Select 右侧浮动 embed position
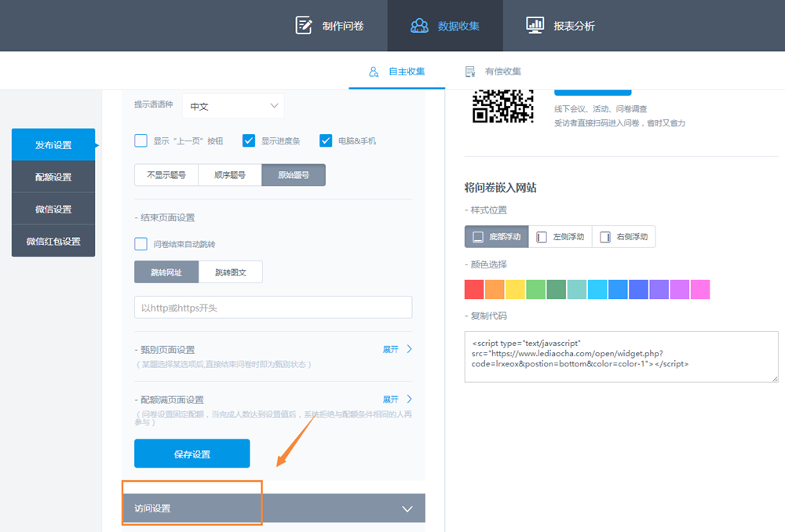 624,237
